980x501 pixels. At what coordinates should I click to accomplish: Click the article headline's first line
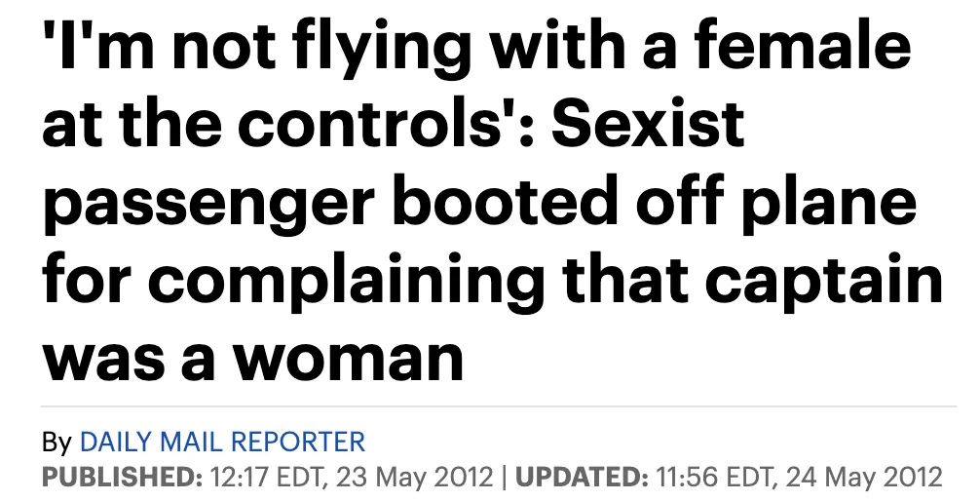pos(476,50)
